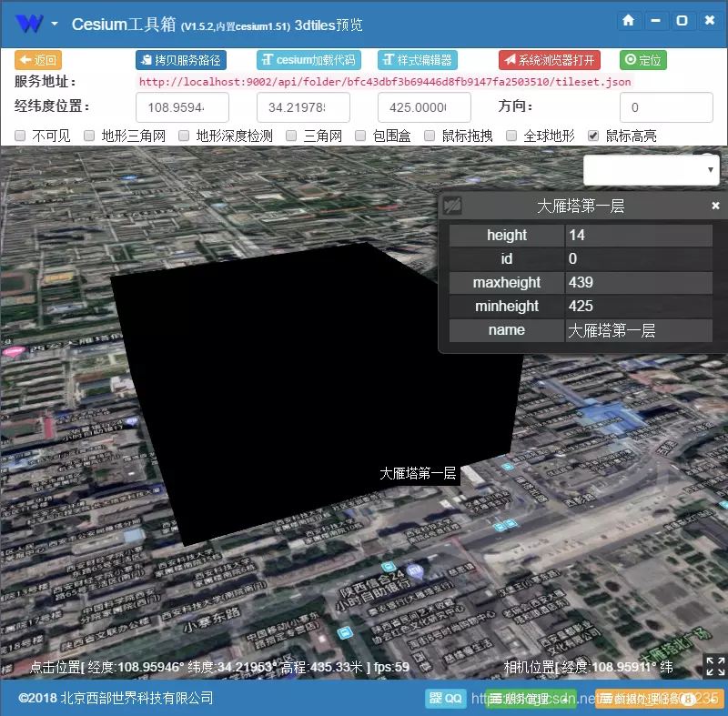728x716 pixels.
Task: Click the QQ button in the footer
Action: pos(445,698)
